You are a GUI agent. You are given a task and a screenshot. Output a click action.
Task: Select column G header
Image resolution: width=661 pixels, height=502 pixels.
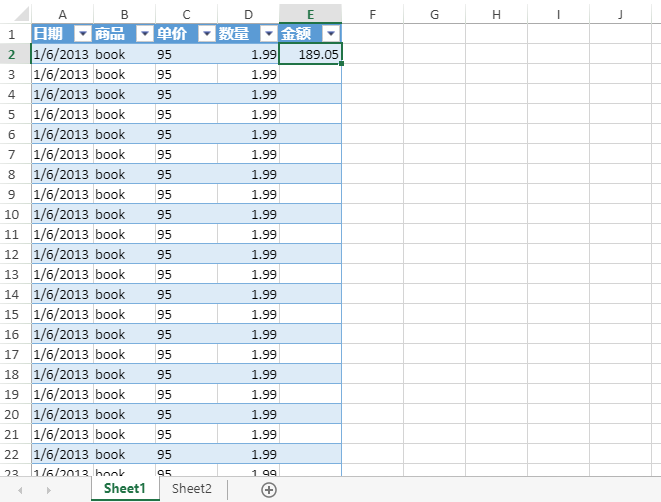[x=434, y=14]
